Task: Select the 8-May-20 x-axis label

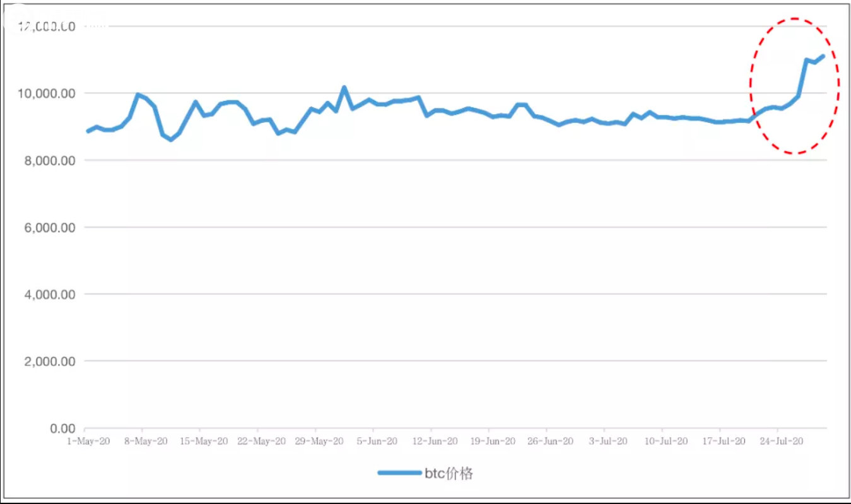Action: 146,441
